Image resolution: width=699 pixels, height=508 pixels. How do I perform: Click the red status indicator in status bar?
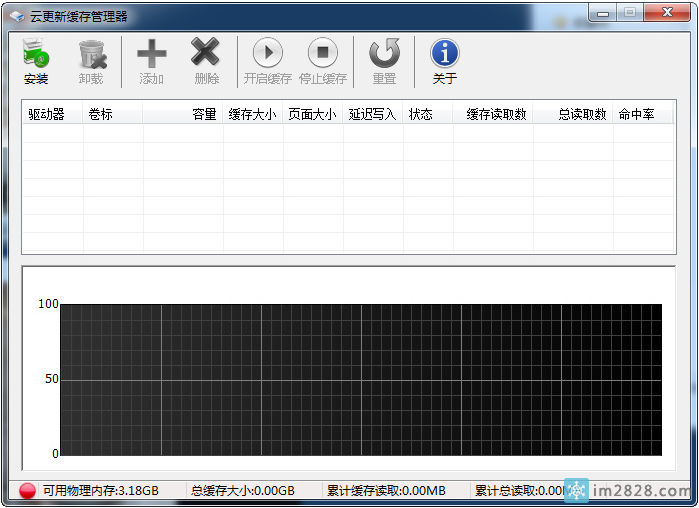pyautogui.click(x=28, y=491)
